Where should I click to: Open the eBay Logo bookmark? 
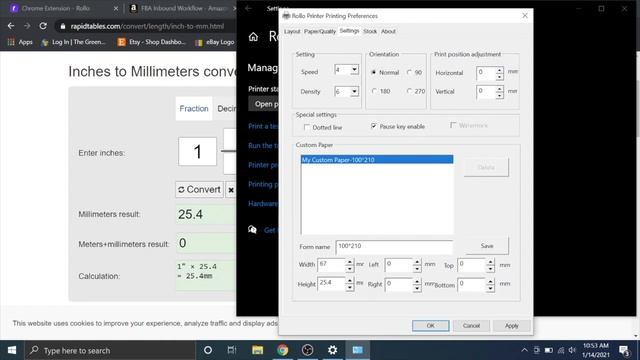(x=215, y=42)
